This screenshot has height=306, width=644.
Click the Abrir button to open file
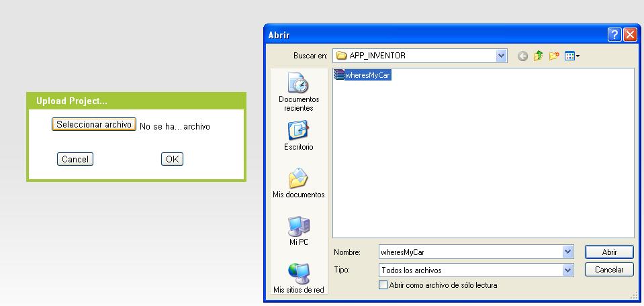[x=609, y=252]
